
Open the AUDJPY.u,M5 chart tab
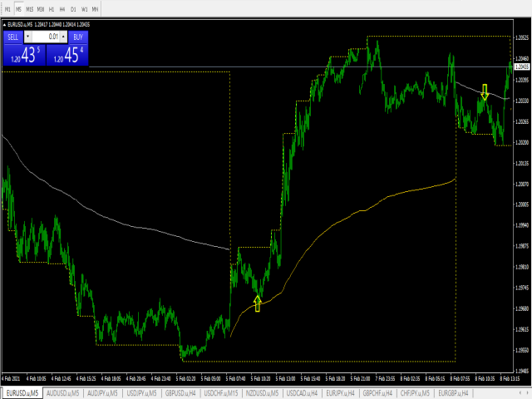(x=102, y=393)
